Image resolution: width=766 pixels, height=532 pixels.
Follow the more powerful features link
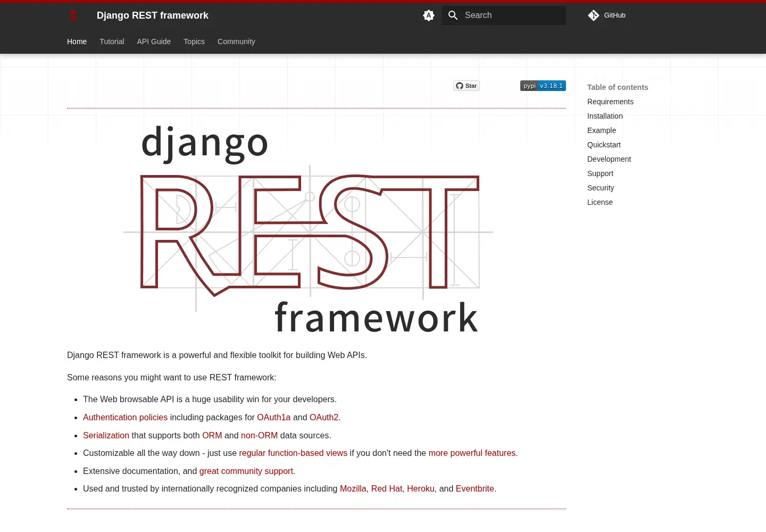[472, 453]
